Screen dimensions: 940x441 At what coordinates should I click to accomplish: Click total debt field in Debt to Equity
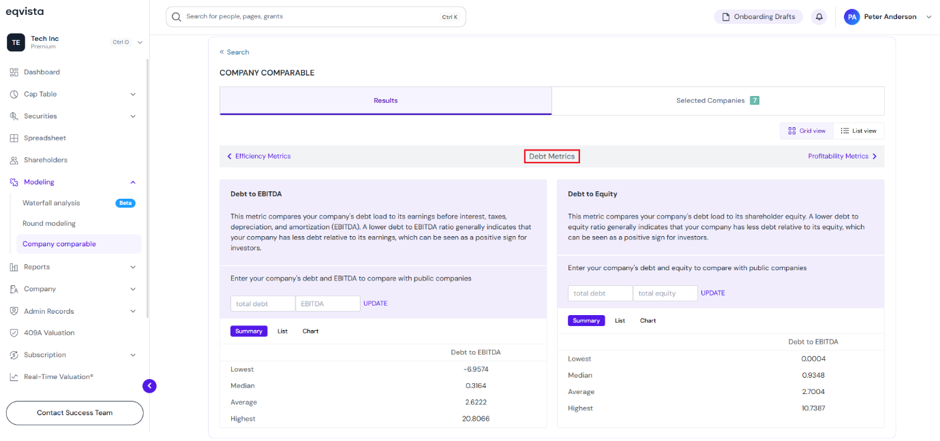[601, 293]
